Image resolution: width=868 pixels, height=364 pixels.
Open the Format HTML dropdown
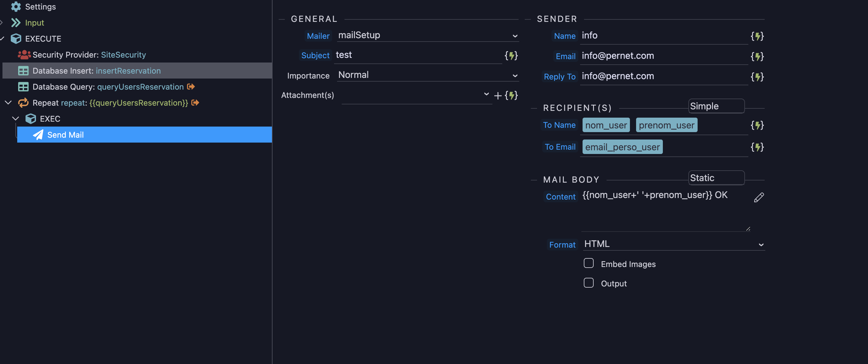tap(674, 244)
